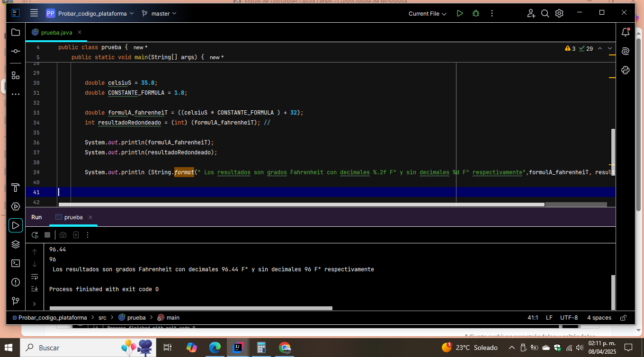This screenshot has height=357, width=644.
Task: Click the Windows Start button
Action: coord(9,348)
